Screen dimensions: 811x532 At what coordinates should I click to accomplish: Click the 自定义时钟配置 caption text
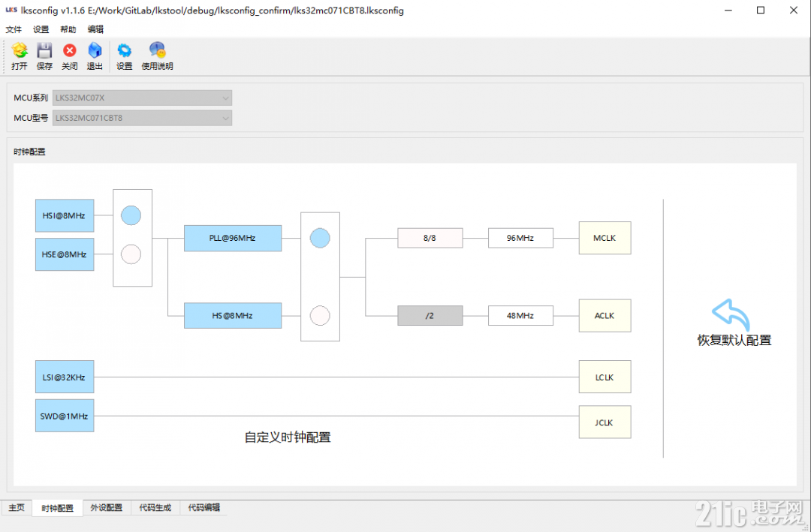point(288,437)
